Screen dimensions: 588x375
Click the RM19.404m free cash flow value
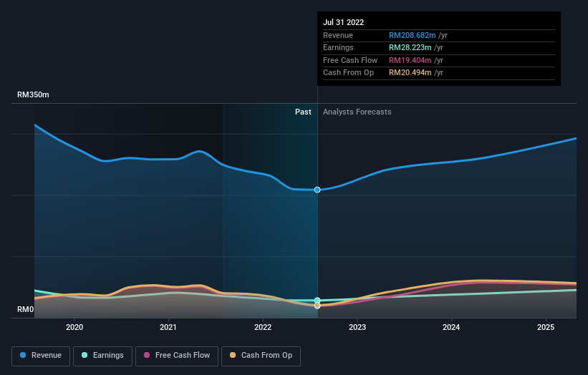(410, 60)
